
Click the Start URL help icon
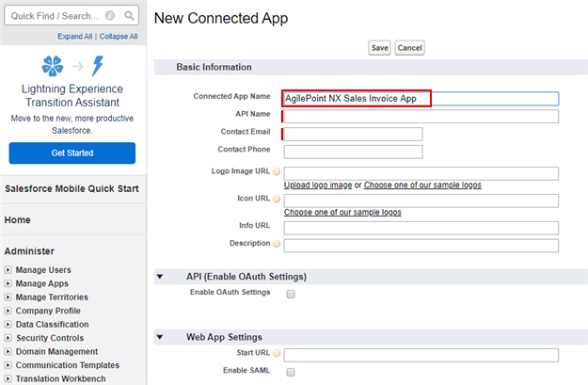pos(277,353)
